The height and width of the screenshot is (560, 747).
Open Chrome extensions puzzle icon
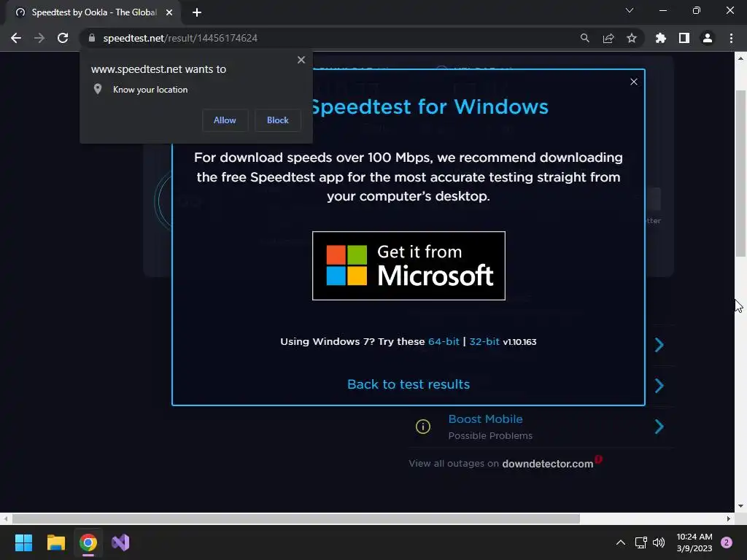pos(661,38)
